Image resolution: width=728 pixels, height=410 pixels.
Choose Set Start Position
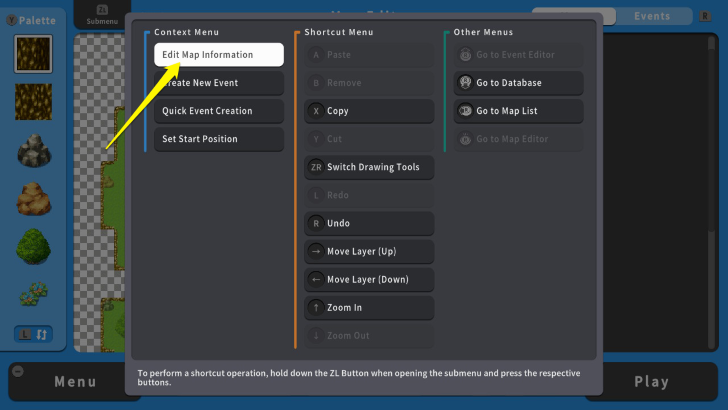218,139
